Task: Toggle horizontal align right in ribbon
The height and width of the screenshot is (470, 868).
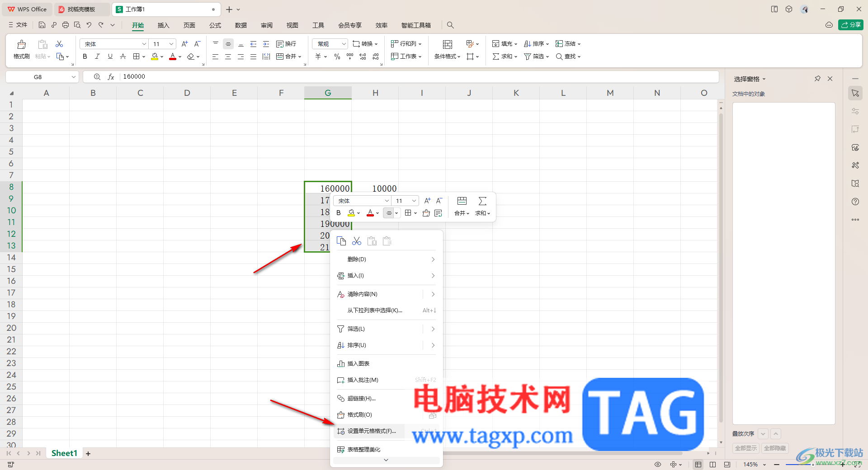Action: (x=241, y=56)
